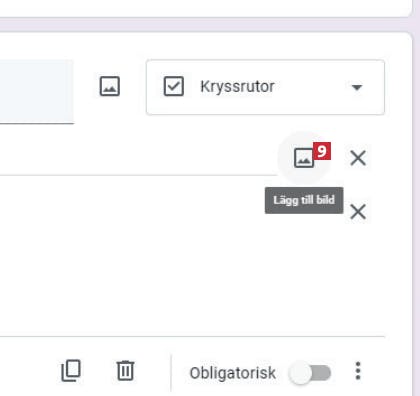420x396 pixels.
Task: Click the question title text field
Action: click(x=37, y=92)
